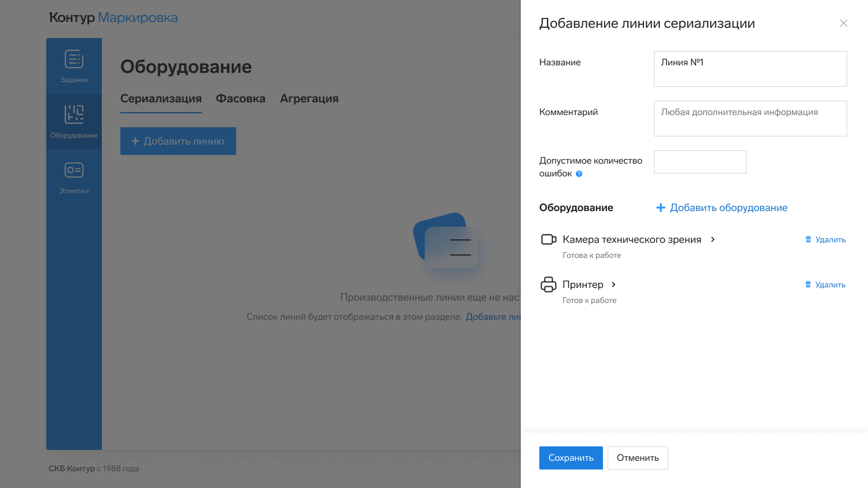Click the camera icon for Камера технического зрения
This screenshot has height=488, width=868.
click(x=549, y=239)
